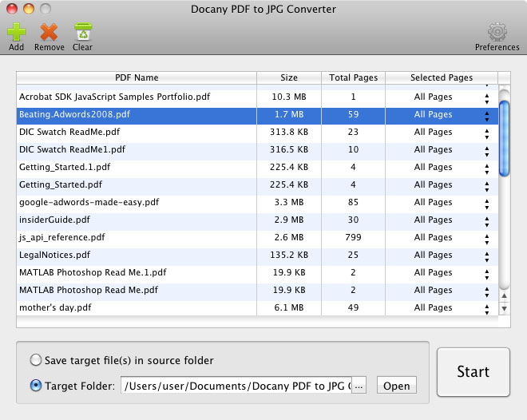
Task: Sort list by Size column header
Action: coord(288,77)
